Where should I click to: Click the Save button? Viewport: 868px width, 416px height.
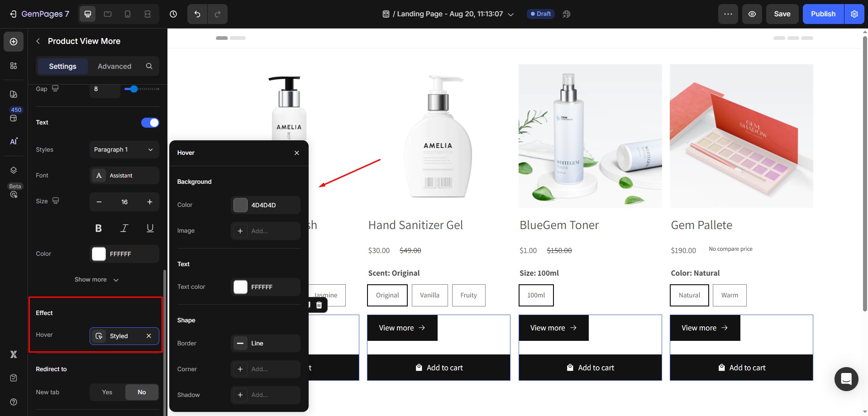pyautogui.click(x=782, y=14)
